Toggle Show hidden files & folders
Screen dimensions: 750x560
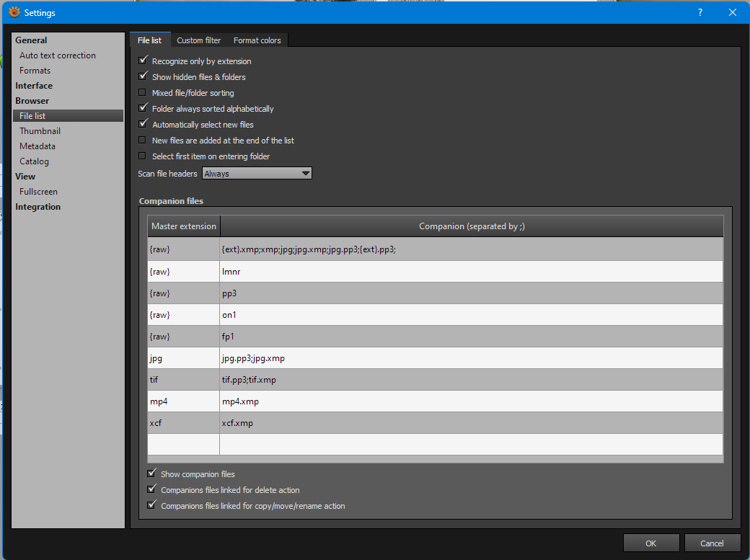click(x=143, y=77)
